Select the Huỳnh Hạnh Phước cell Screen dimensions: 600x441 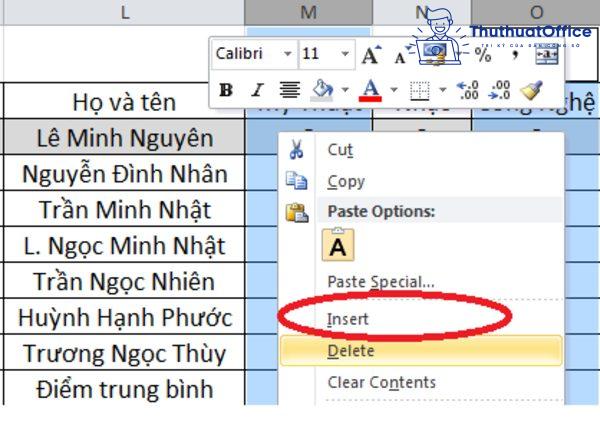(x=124, y=317)
